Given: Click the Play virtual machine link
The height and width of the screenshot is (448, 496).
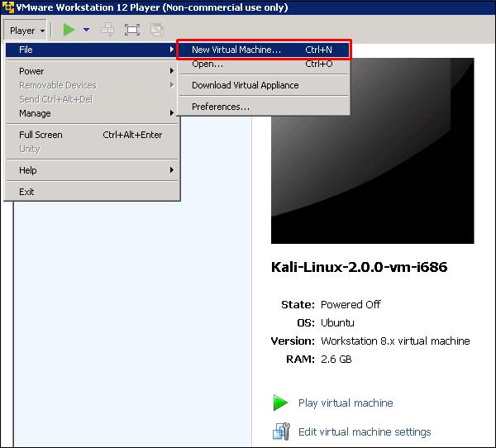Looking at the screenshot, I should tap(346, 403).
